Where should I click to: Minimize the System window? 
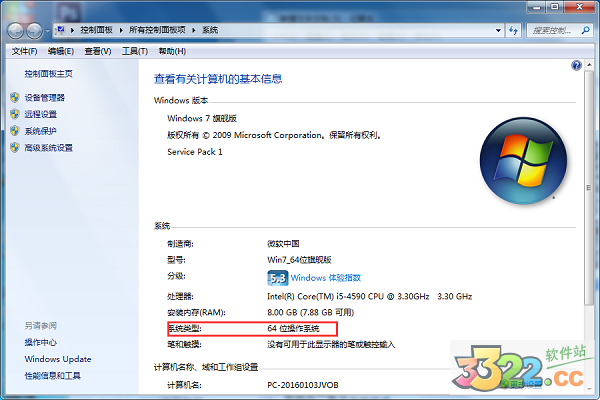pyautogui.click(x=536, y=7)
